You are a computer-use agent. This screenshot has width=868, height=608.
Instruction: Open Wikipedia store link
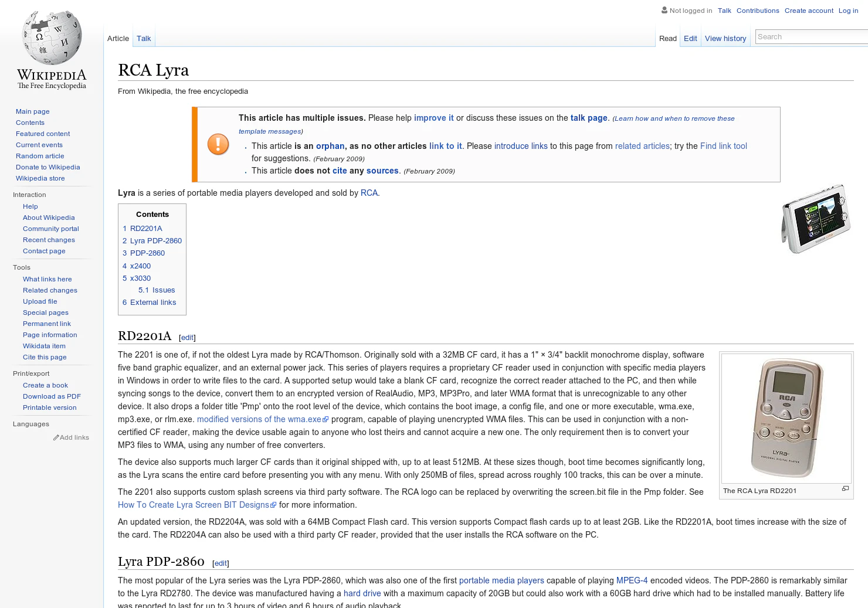[x=40, y=178]
